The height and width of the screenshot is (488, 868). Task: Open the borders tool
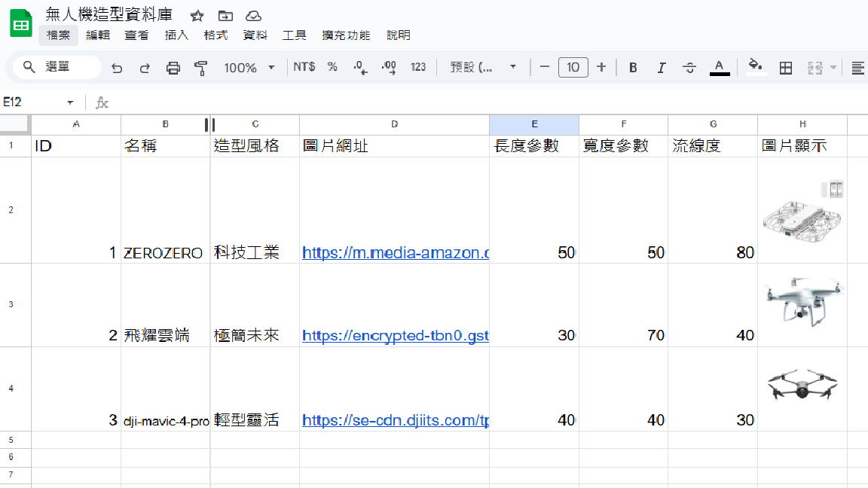(x=786, y=68)
